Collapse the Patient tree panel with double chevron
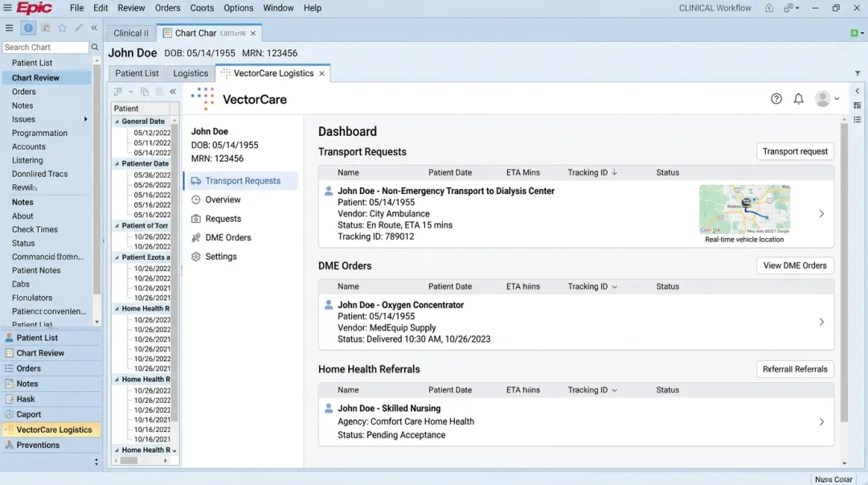Image resolution: width=868 pixels, height=485 pixels. point(173,92)
